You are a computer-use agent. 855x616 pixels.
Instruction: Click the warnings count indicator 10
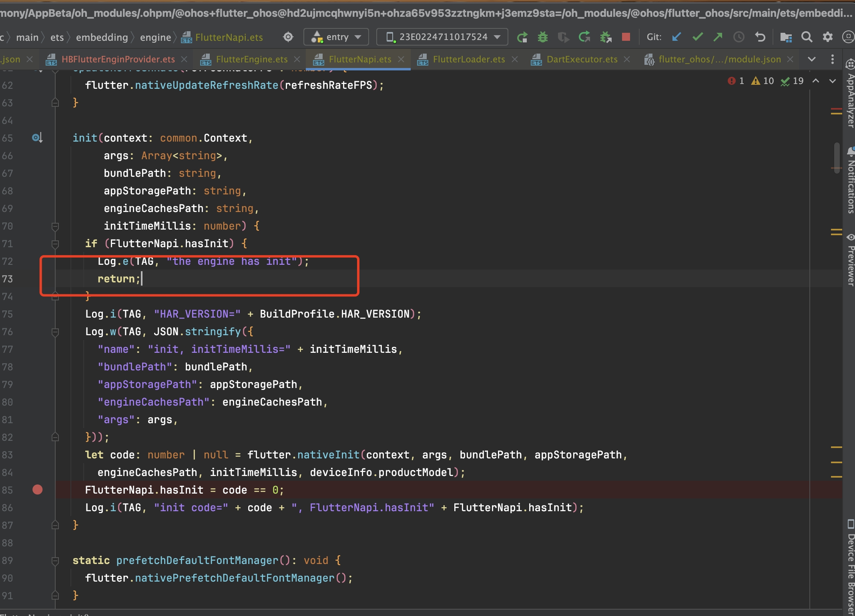point(762,81)
